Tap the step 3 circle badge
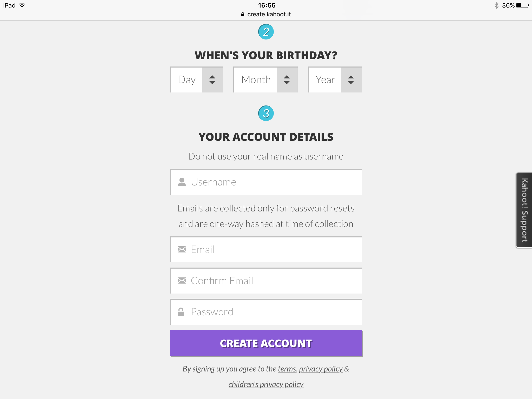The image size is (532, 399). 266,113
